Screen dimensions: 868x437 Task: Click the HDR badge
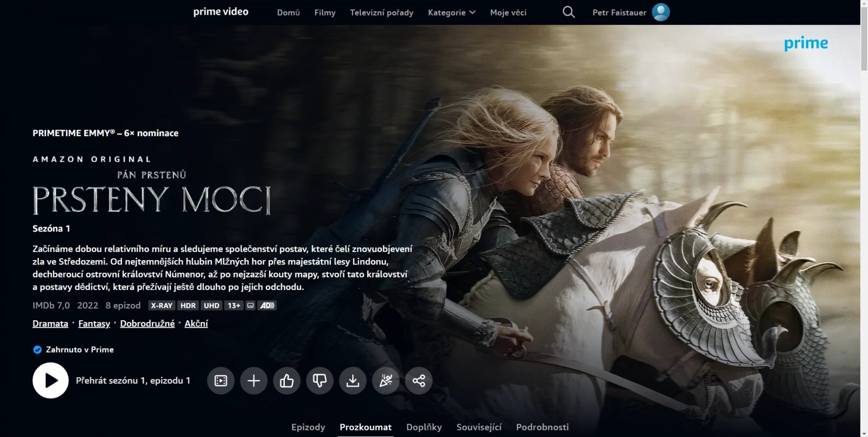188,306
